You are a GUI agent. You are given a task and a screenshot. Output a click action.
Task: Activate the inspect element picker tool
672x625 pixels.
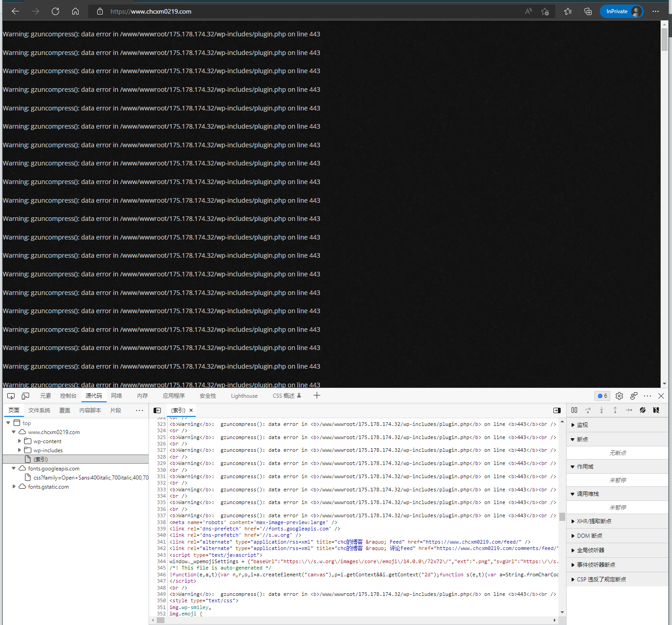[x=11, y=396]
